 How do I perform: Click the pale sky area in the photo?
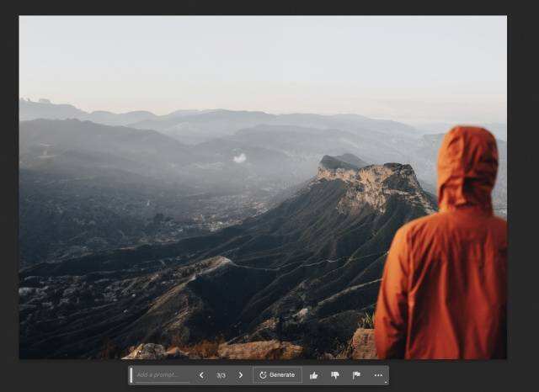point(253,59)
